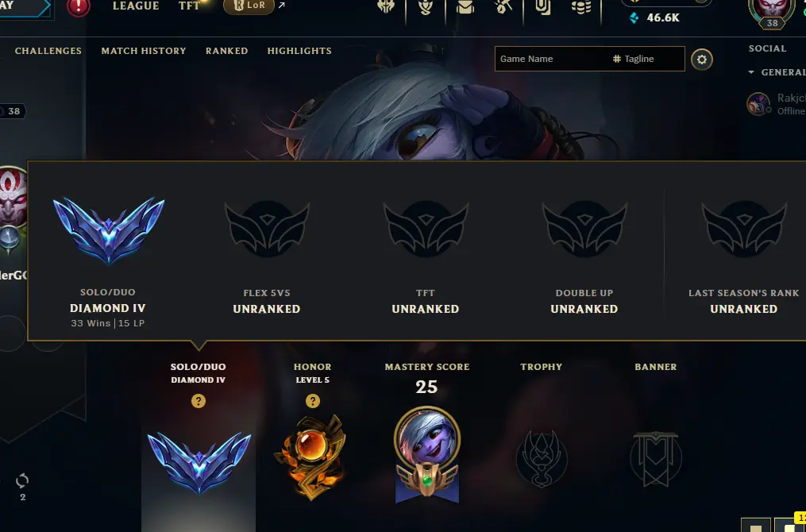Click Solo/Duo rank question mark icon
The image size is (806, 532).
[x=199, y=401]
